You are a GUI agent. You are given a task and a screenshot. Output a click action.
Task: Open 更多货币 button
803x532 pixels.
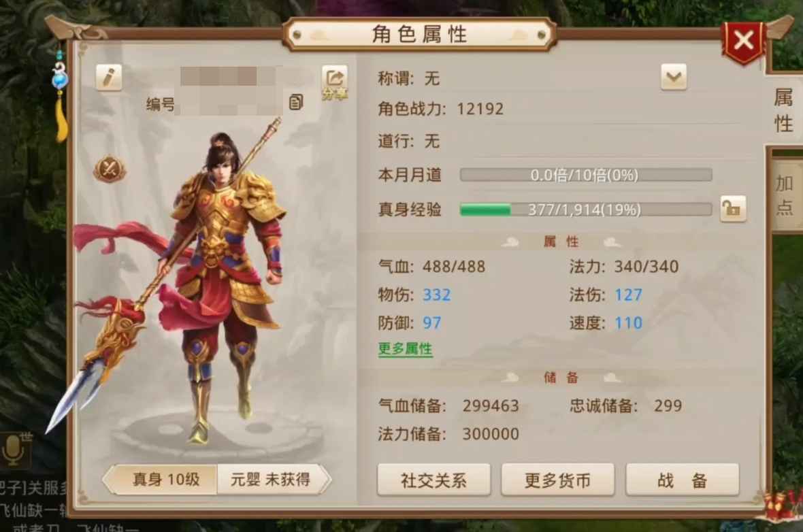pos(558,480)
